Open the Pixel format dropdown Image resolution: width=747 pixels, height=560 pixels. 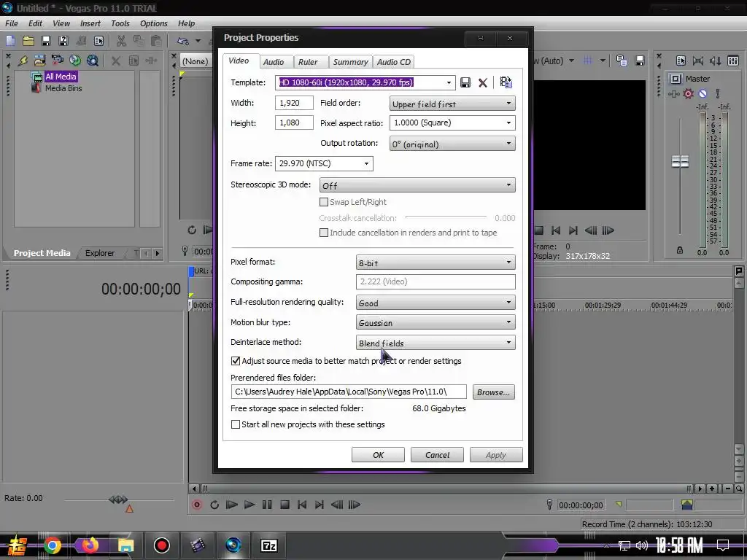(x=436, y=262)
